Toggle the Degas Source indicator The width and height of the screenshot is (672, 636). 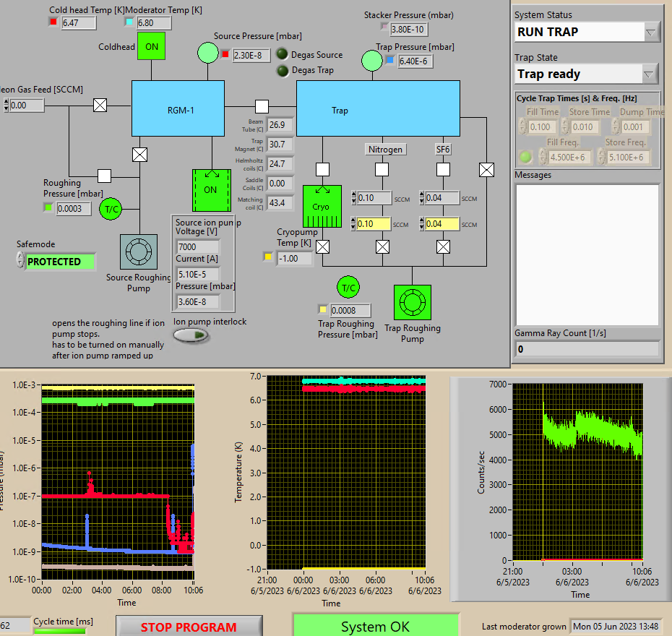tap(282, 54)
